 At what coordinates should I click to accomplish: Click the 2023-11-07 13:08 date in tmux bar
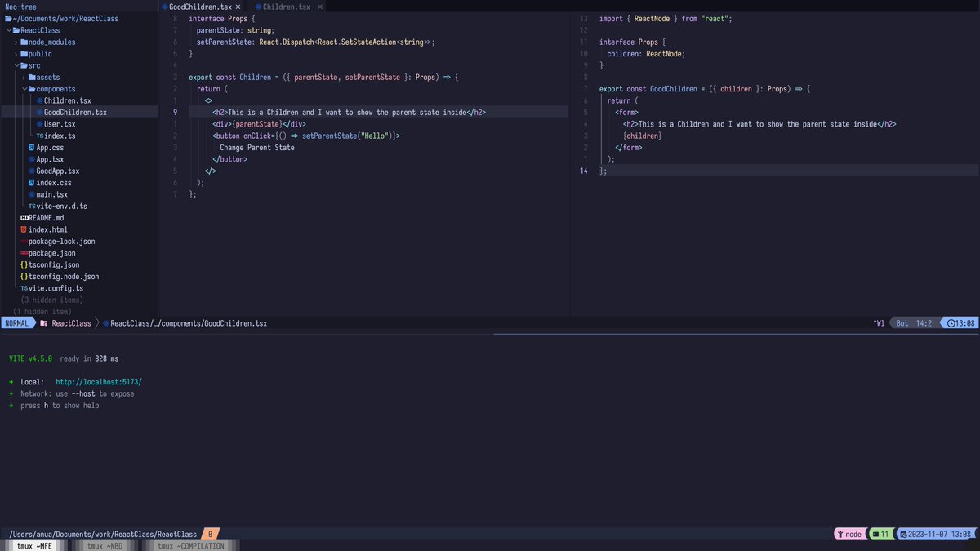pyautogui.click(x=942, y=535)
